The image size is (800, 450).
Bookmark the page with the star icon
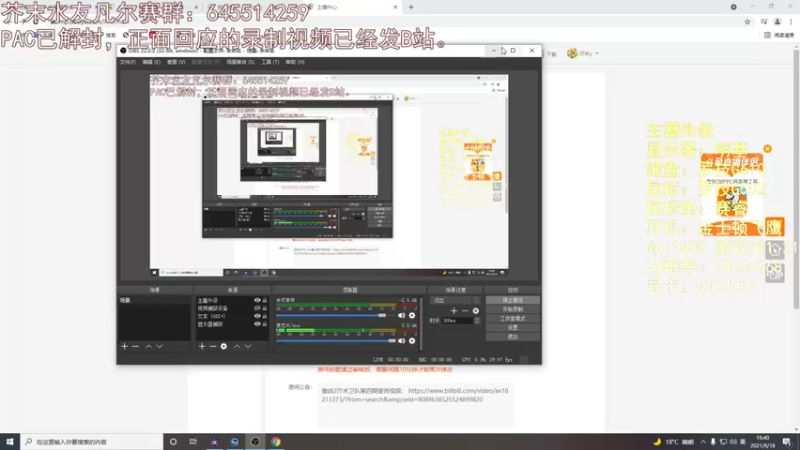click(747, 21)
